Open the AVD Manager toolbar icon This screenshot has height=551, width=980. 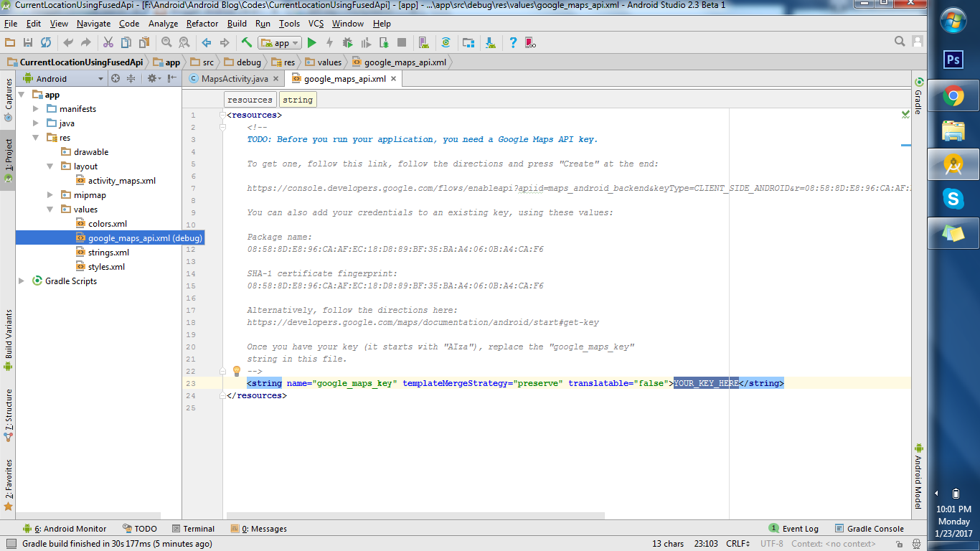point(423,43)
